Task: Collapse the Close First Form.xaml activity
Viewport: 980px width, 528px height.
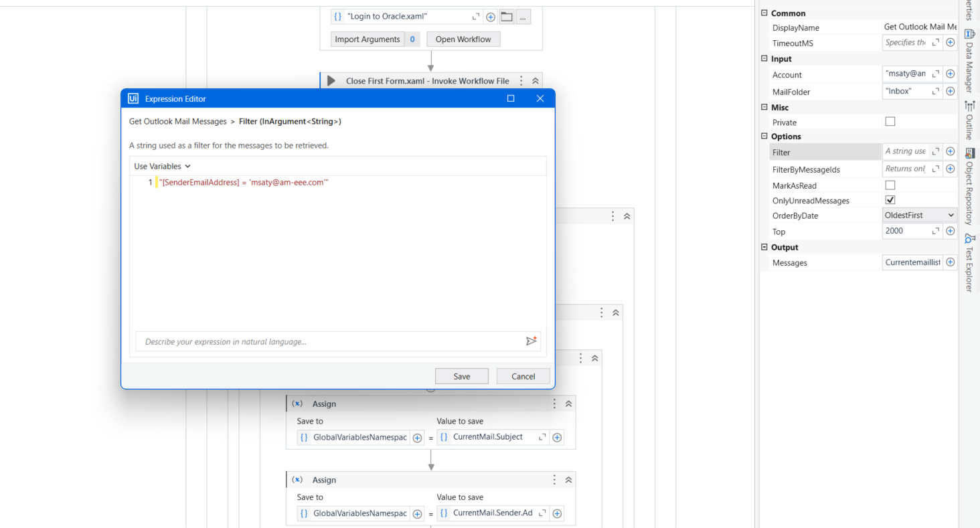Action: 536,81
